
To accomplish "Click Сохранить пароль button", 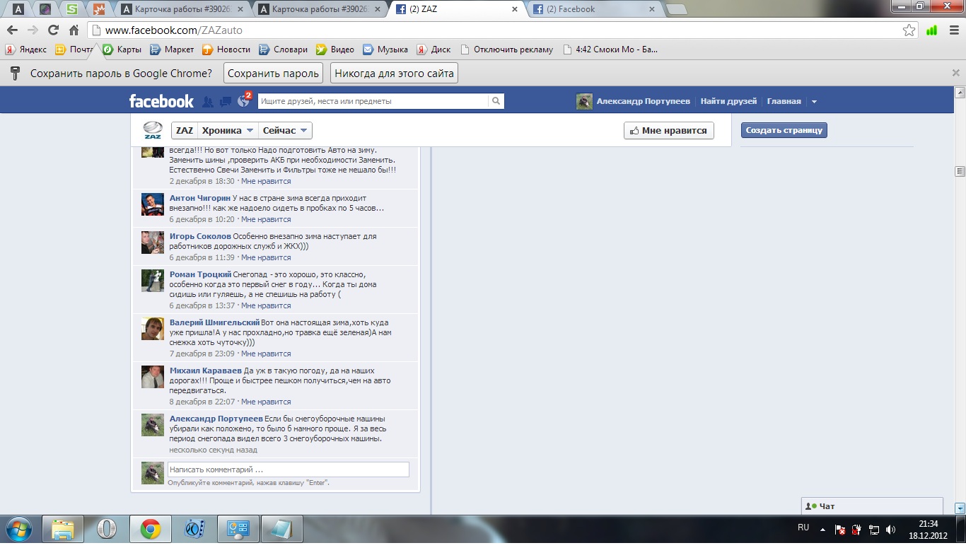I will click(273, 73).
